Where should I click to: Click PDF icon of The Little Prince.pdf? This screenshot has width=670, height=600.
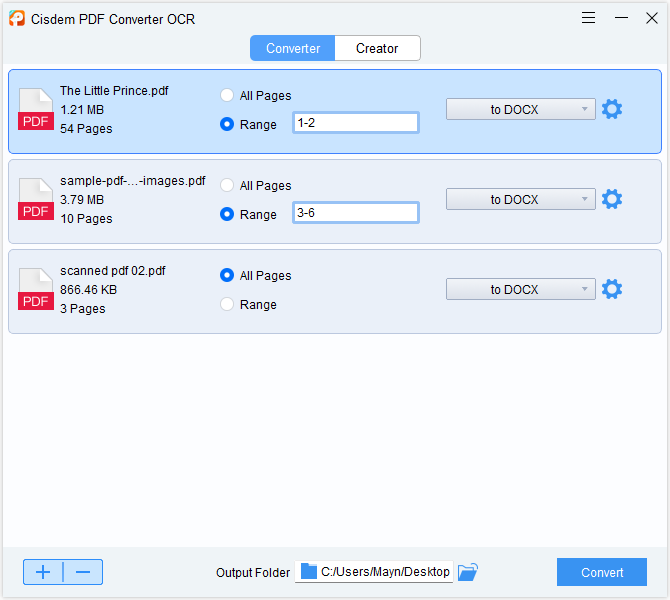coord(36,109)
